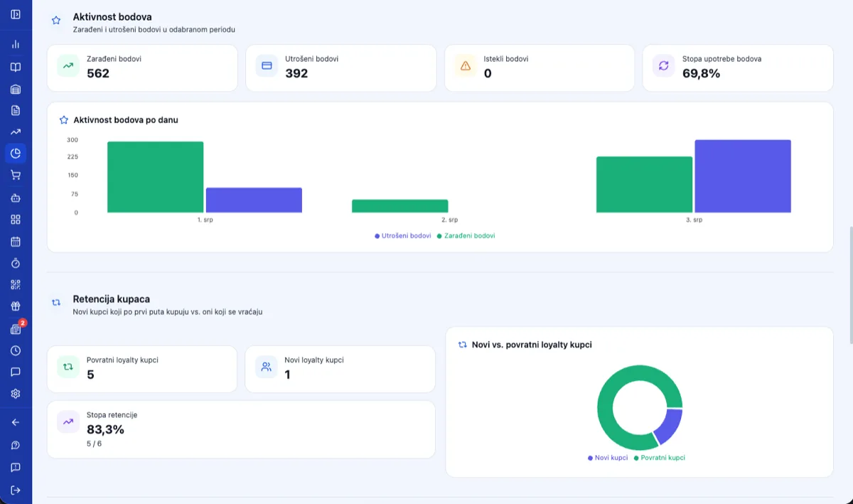Click the logout icon at sidebar bottom

tap(16, 490)
